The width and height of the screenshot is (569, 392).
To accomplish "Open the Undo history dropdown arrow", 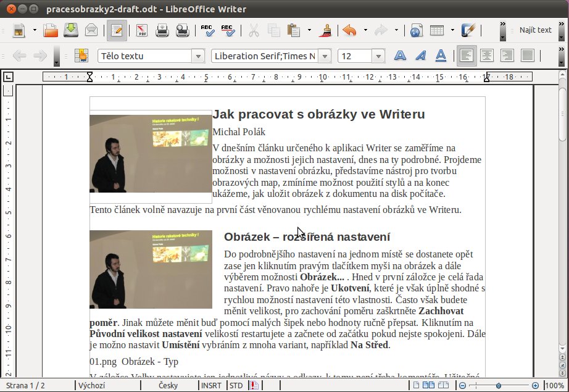I will (x=365, y=30).
